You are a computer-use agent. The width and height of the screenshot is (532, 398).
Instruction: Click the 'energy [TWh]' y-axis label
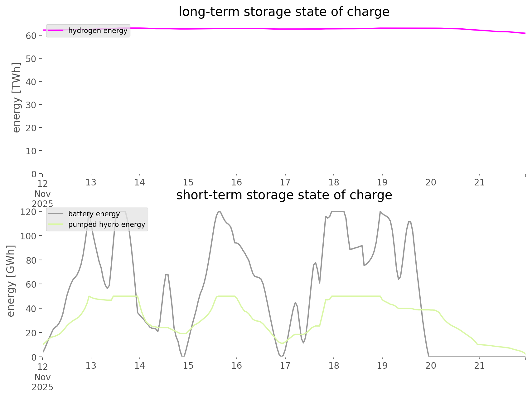pyautogui.click(x=17, y=98)
